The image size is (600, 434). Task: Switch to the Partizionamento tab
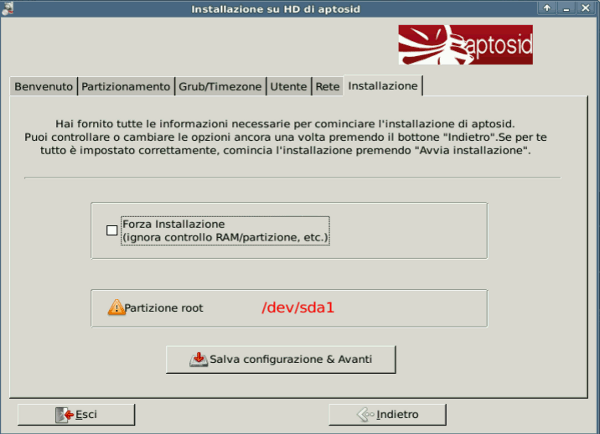pyautogui.click(x=126, y=86)
